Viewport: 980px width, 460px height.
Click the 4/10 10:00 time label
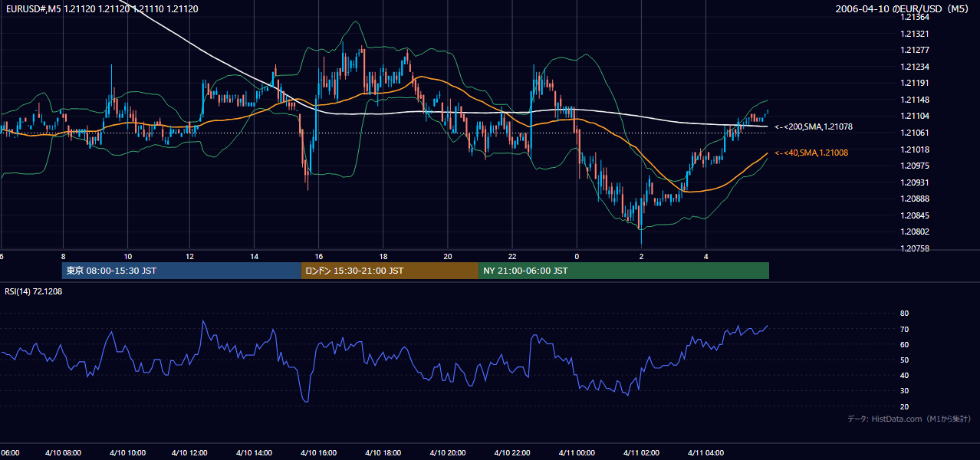pos(128,453)
